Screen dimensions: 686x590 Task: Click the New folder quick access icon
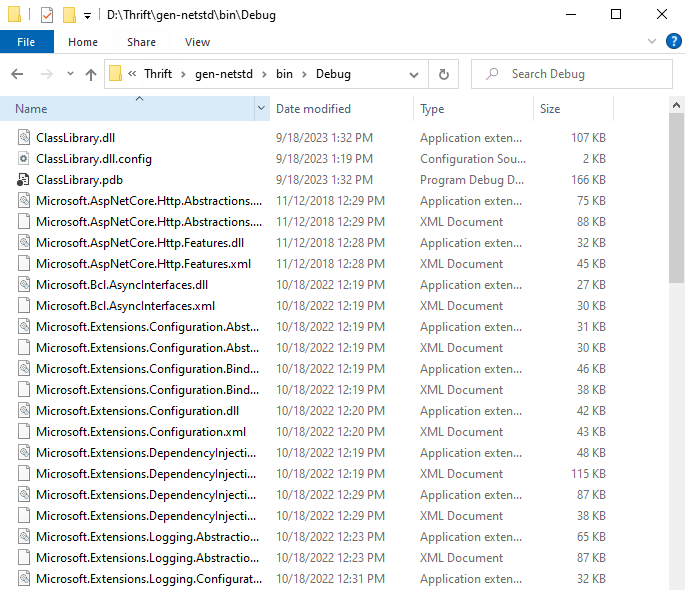point(69,15)
